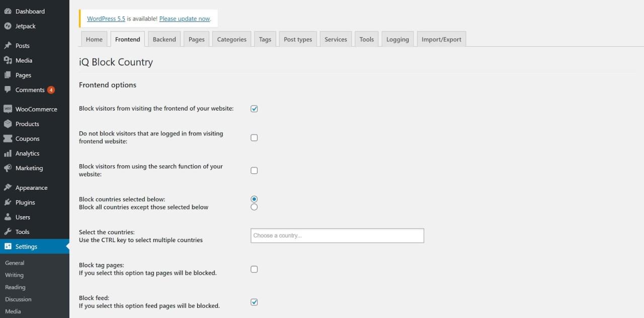Enable the Block tag pages checkbox
Image resolution: width=644 pixels, height=318 pixels.
254,269
